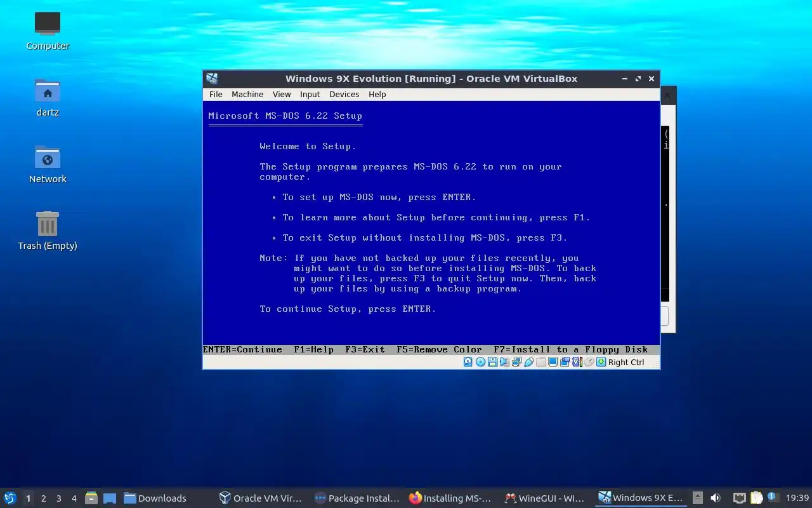Switch to workspace 2
This screenshot has width=812, height=508.
pos(43,498)
